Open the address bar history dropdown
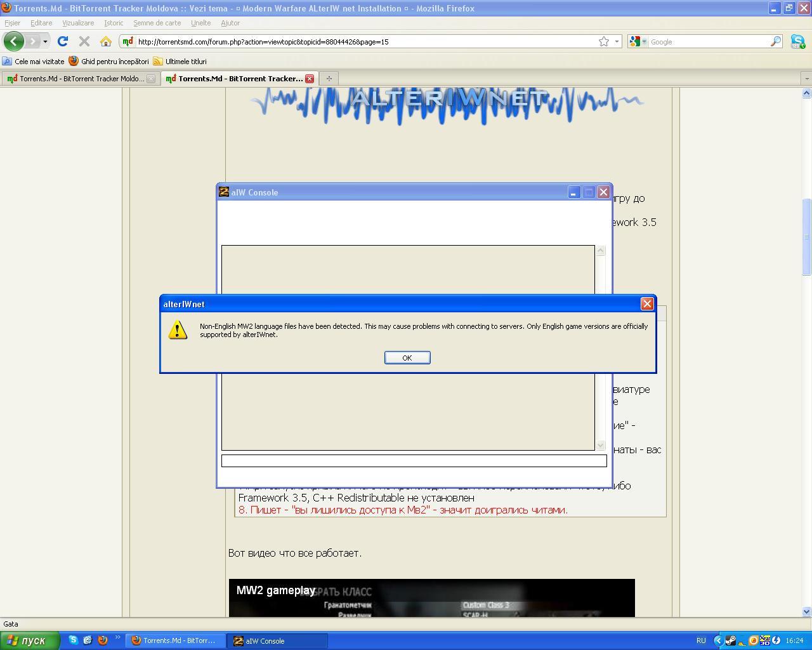 pos(617,41)
